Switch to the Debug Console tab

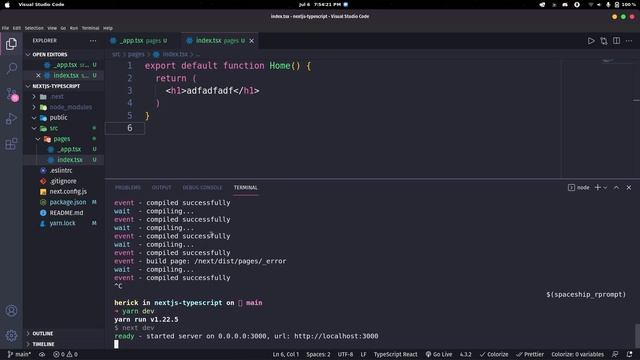point(202,188)
